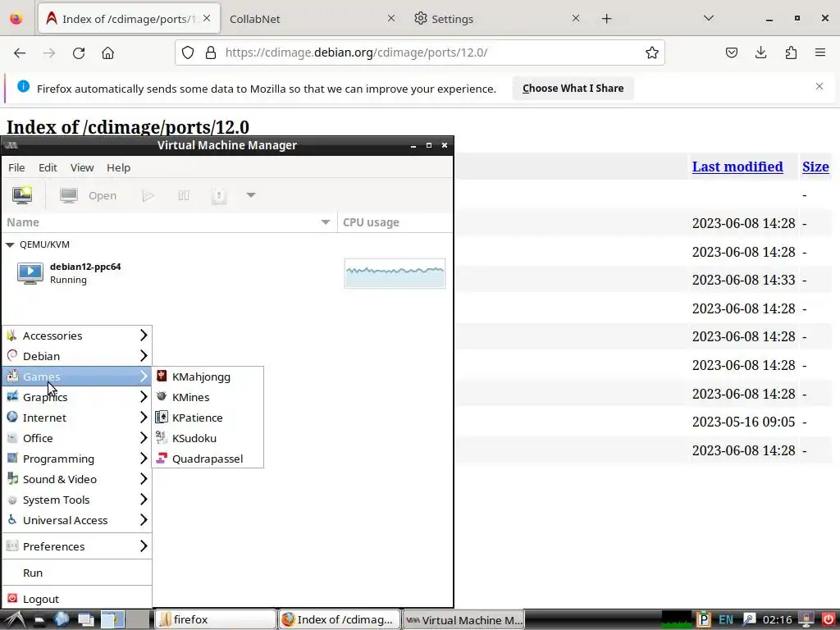Collapse the QEMU/KVM connection tree

pos(10,244)
